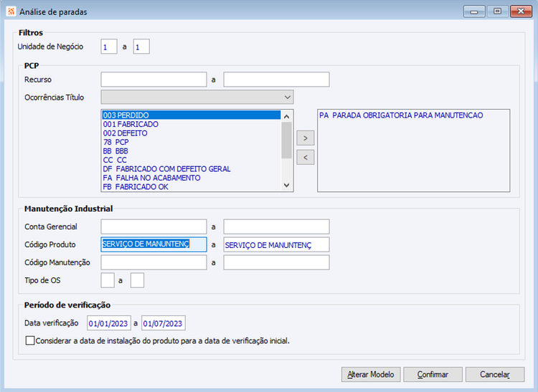Image resolution: width=538 pixels, height=392 pixels.
Task: Click the final Recurso field
Action: click(x=277, y=80)
